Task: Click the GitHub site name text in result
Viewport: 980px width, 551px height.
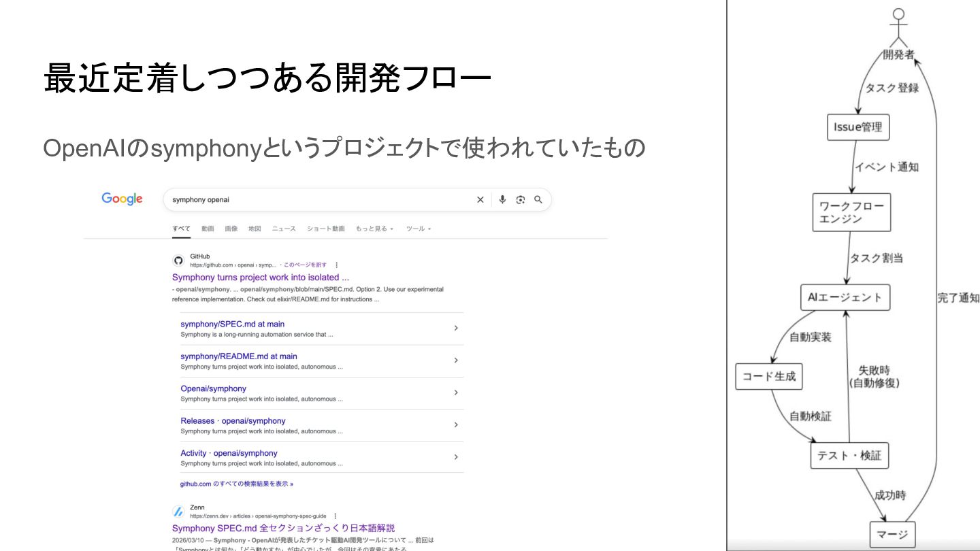Action: coord(200,256)
